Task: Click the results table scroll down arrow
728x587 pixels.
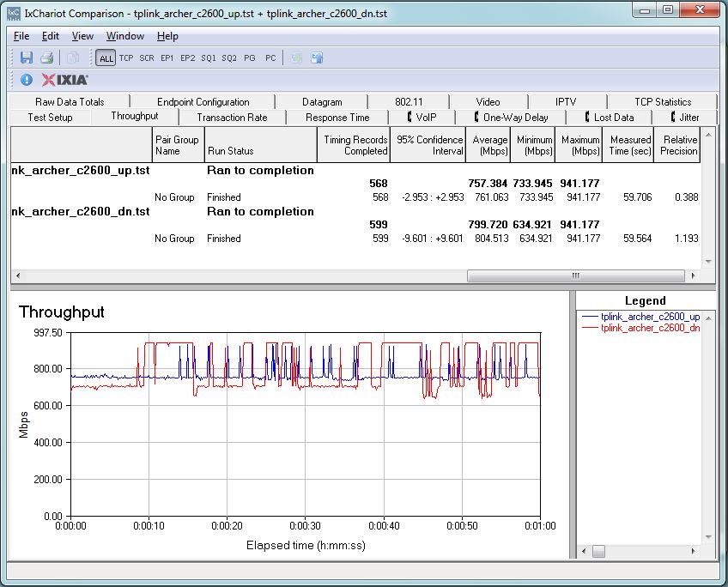Action: click(x=708, y=262)
